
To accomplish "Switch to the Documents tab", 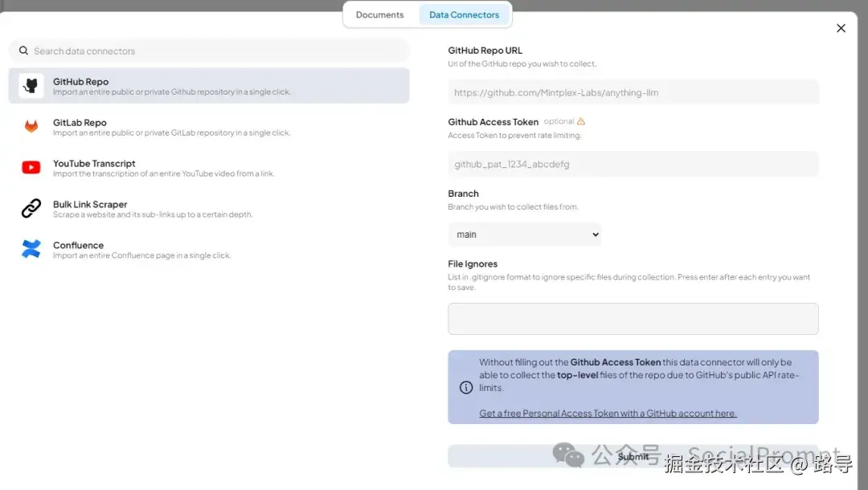I will coord(379,15).
